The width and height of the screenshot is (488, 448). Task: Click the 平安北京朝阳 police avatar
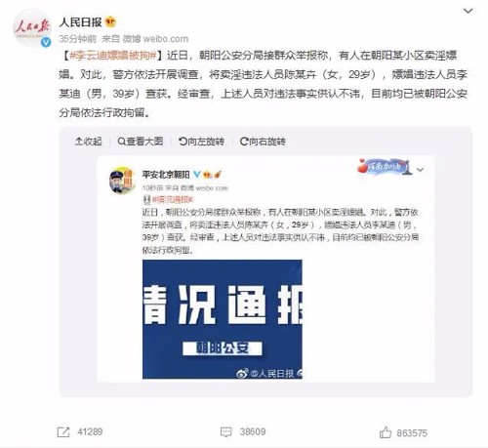click(x=122, y=180)
